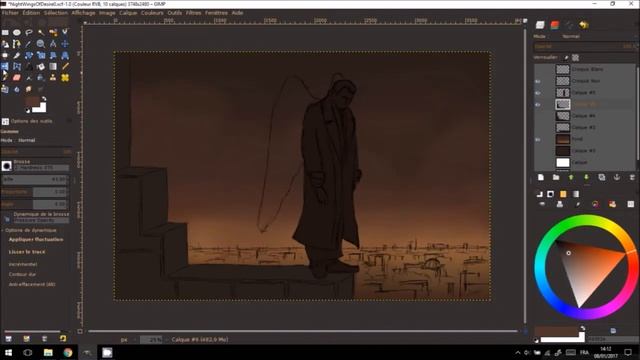Select the Rotate tool
This screenshot has width=640, height=360.
29,55
